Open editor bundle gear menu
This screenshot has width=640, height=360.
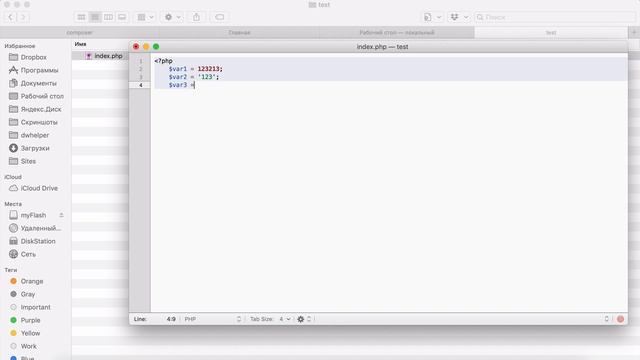[304, 319]
